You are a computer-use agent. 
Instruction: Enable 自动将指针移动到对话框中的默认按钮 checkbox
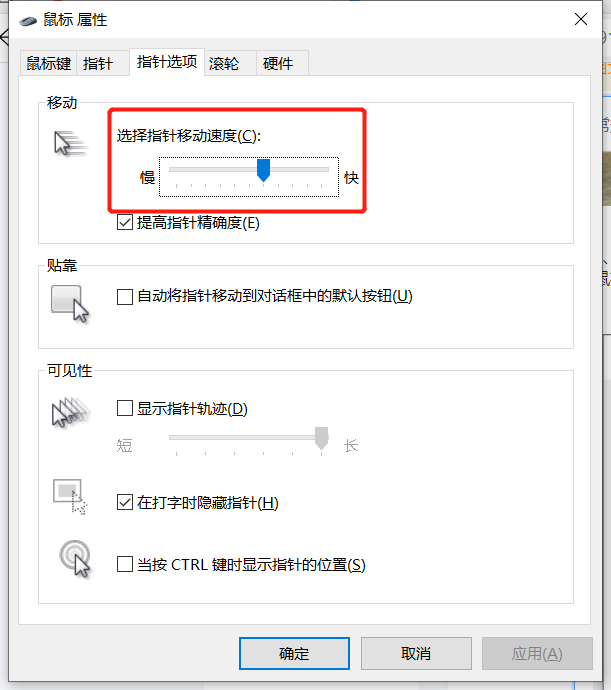[125, 297]
